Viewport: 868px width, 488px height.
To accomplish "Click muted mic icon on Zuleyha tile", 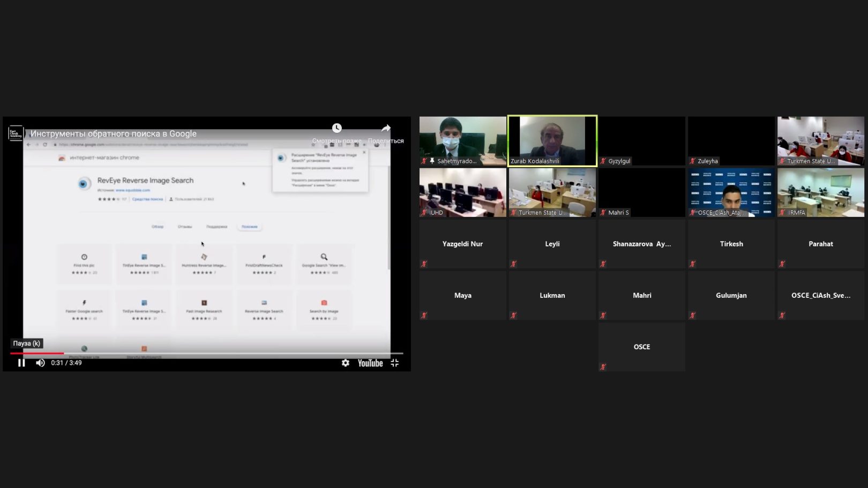I will coord(693,161).
